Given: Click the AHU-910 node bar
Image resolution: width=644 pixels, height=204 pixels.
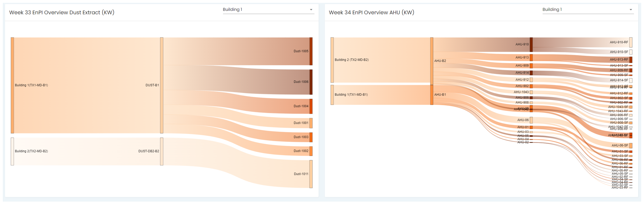Looking at the screenshot, I should tap(531, 45).
